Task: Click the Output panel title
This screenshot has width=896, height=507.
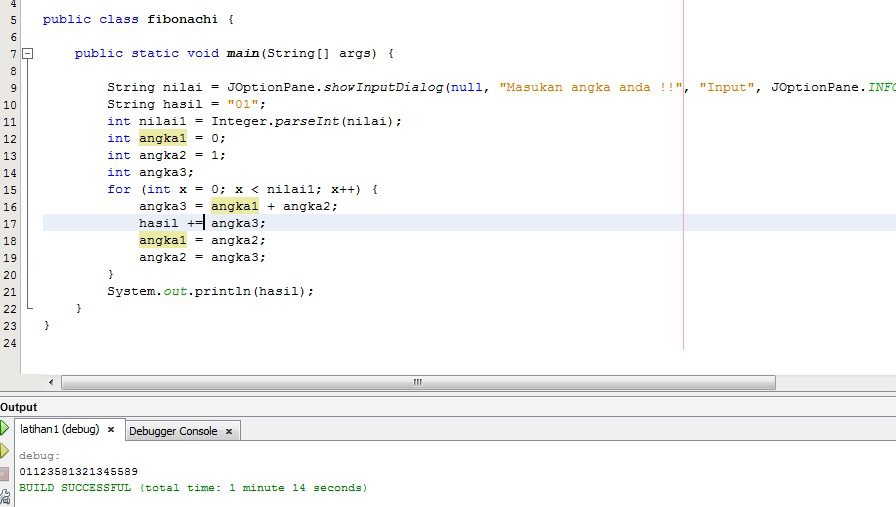Action: [x=18, y=407]
